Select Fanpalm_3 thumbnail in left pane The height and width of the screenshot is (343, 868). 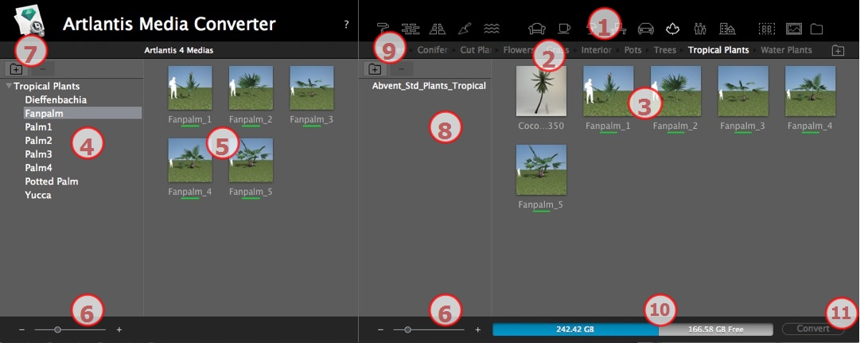click(312, 88)
